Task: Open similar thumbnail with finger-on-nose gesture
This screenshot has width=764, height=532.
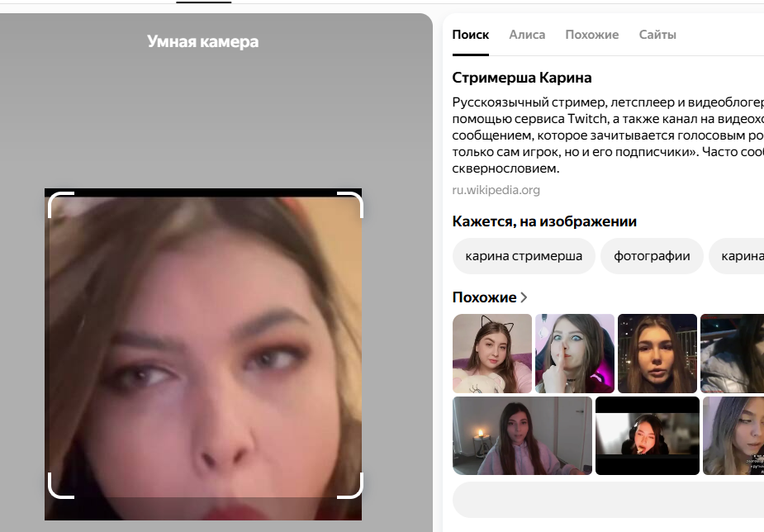Action: pyautogui.click(x=575, y=354)
